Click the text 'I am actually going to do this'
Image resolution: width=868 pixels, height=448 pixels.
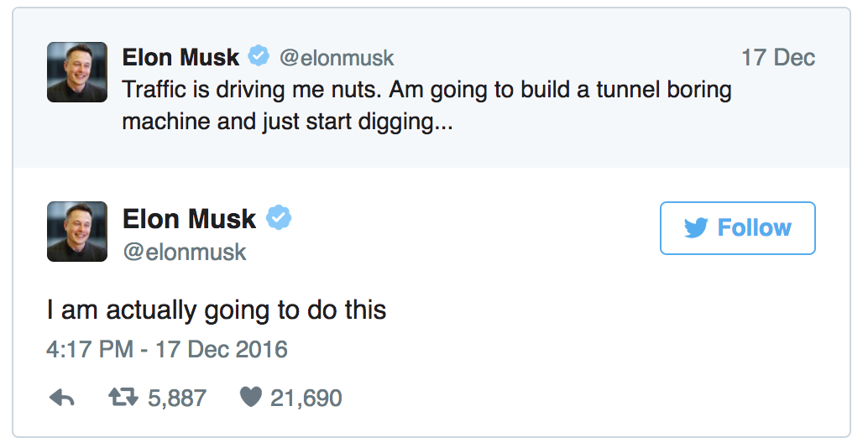[217, 310]
